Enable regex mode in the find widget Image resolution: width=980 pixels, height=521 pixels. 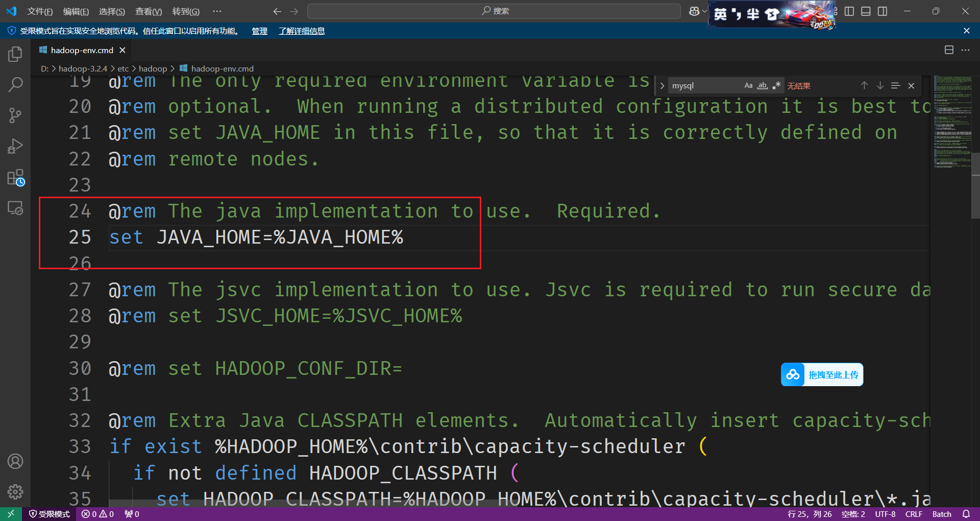pyautogui.click(x=776, y=85)
